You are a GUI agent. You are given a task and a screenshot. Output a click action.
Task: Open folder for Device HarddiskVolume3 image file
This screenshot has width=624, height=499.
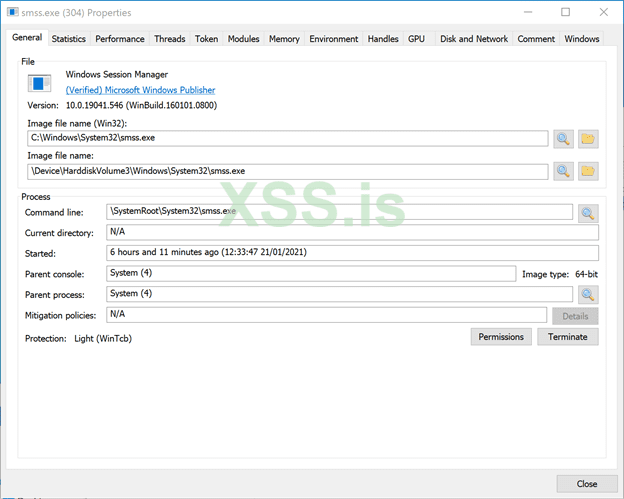click(x=588, y=171)
